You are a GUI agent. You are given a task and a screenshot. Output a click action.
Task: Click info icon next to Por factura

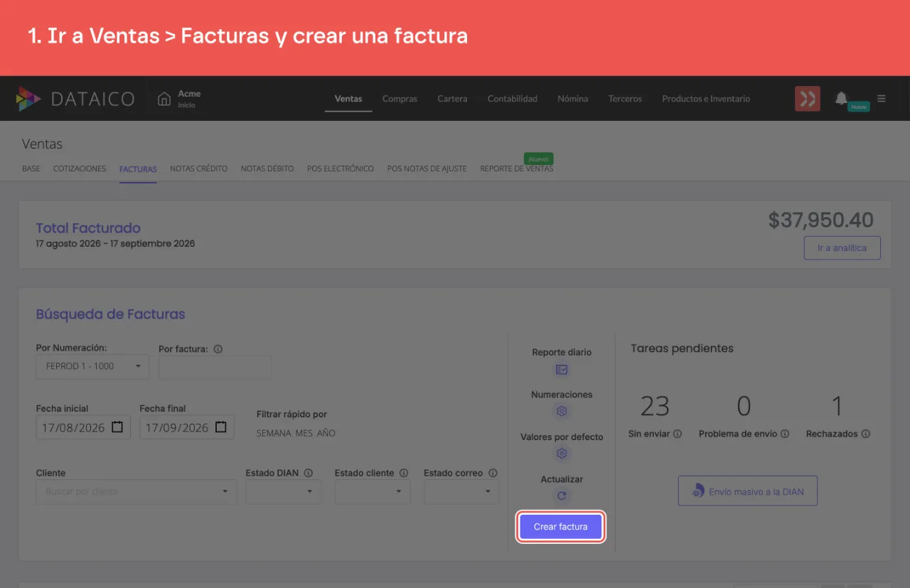pyautogui.click(x=218, y=349)
